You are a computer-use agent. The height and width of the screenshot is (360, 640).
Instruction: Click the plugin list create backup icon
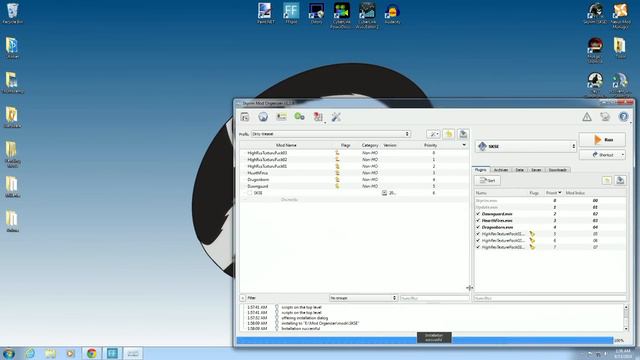point(620,180)
